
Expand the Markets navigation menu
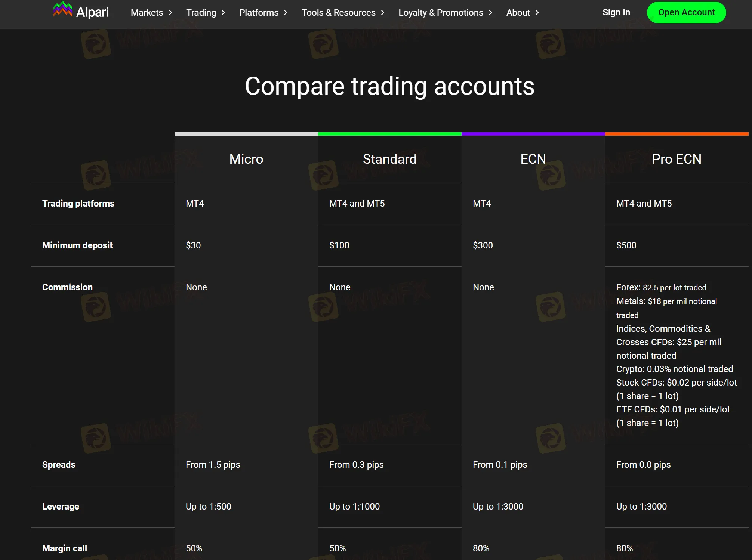[147, 12]
